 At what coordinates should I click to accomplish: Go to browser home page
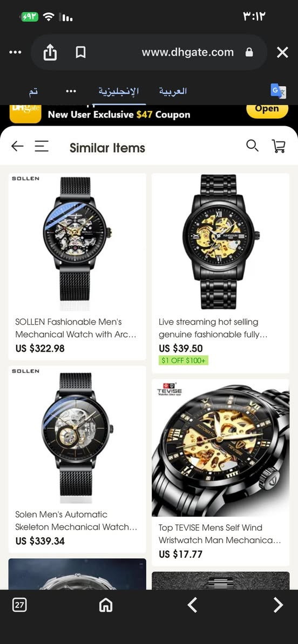point(106,605)
